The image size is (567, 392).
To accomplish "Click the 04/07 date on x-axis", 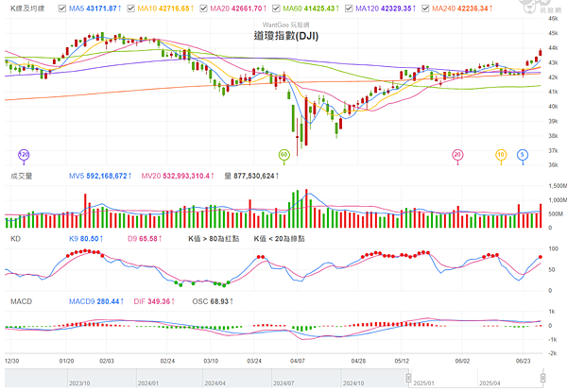I will (298, 361).
